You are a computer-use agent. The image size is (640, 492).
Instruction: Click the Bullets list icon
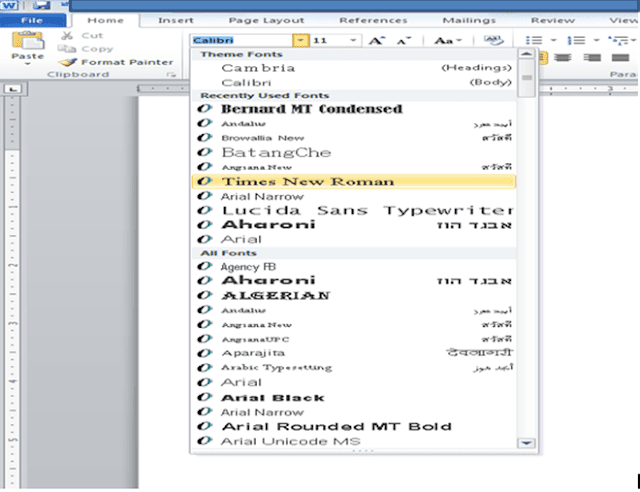coord(533,40)
